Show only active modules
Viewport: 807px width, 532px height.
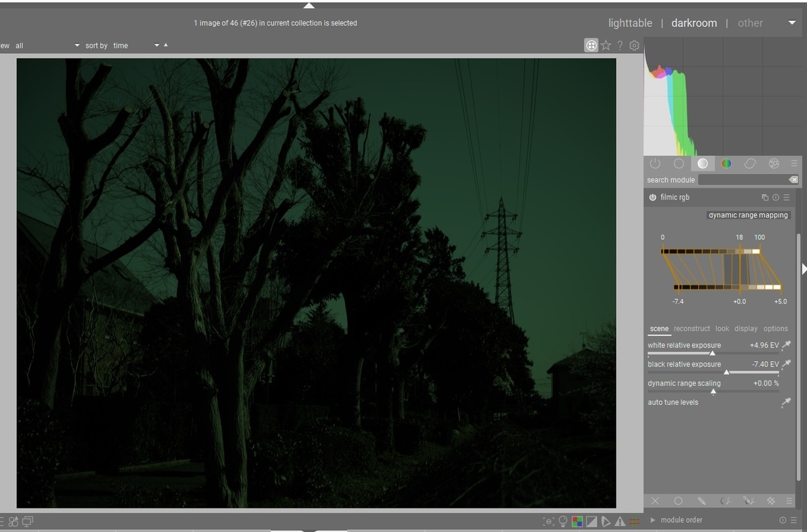pyautogui.click(x=654, y=163)
